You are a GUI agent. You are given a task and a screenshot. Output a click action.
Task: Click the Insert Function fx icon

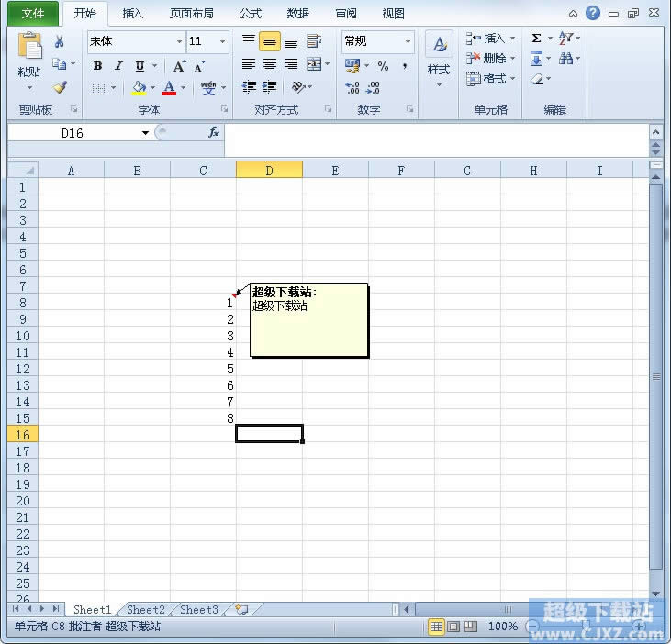tap(213, 133)
